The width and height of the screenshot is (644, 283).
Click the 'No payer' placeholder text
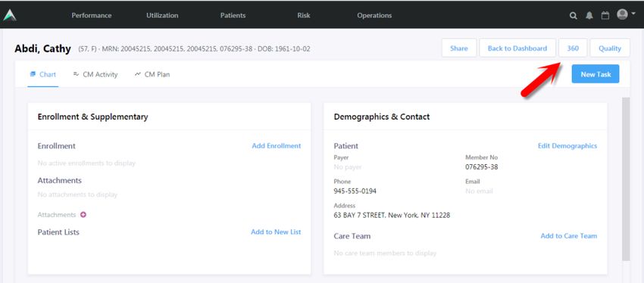pyautogui.click(x=348, y=167)
